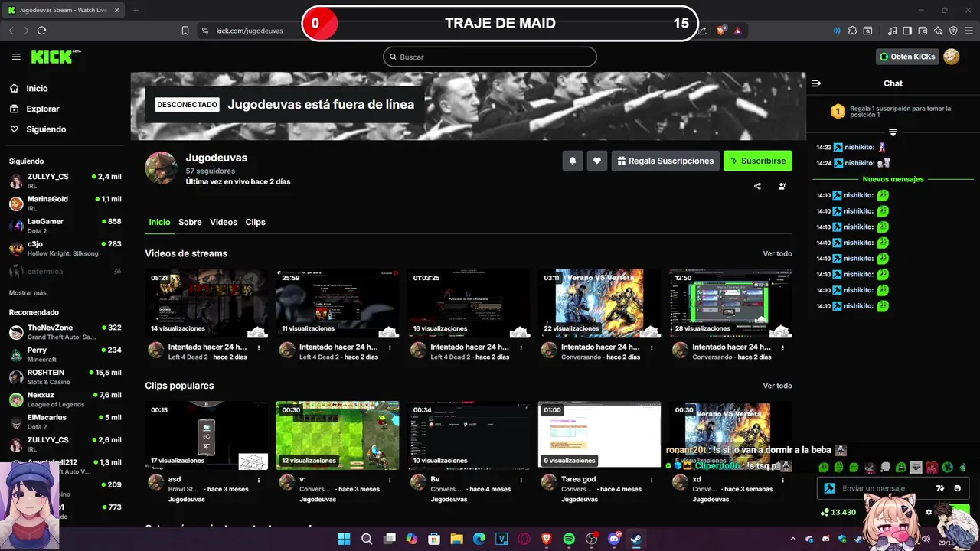Click the Windows Start button
The width and height of the screenshot is (980, 551).
(344, 539)
